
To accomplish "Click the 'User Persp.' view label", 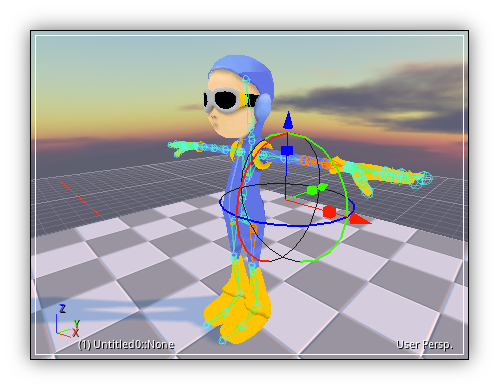I will [425, 345].
